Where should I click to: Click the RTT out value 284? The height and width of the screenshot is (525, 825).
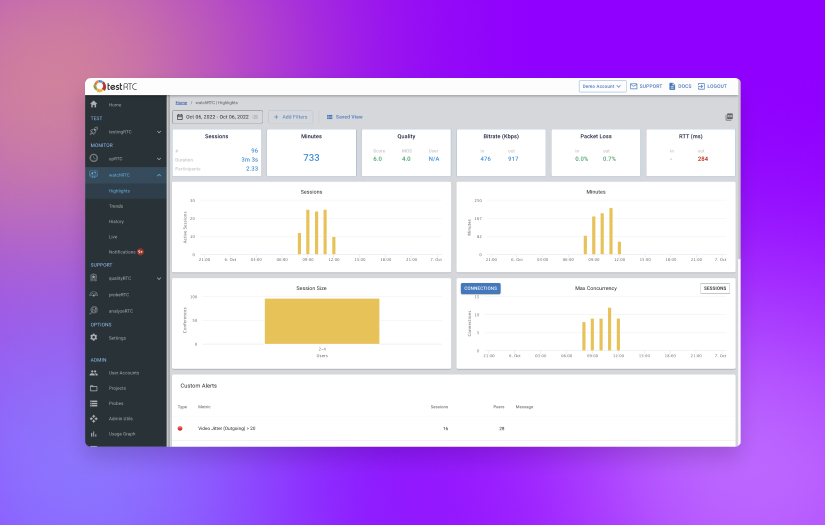tap(702, 158)
